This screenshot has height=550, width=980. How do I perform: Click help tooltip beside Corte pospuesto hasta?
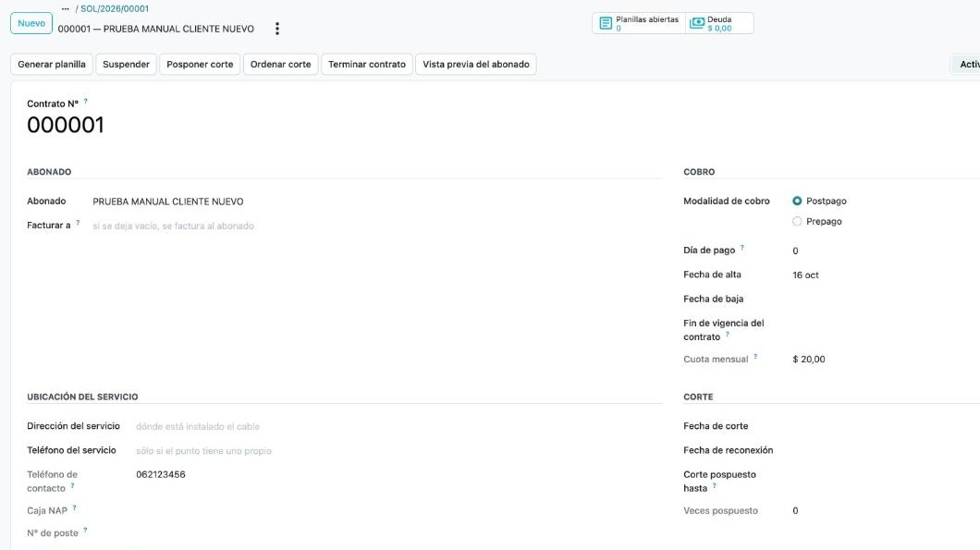click(715, 485)
